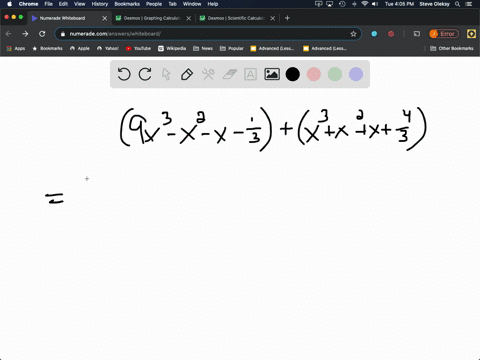Switch to the Desmos Scientific Calculator tab
The image size is (480, 360).
tap(236, 18)
